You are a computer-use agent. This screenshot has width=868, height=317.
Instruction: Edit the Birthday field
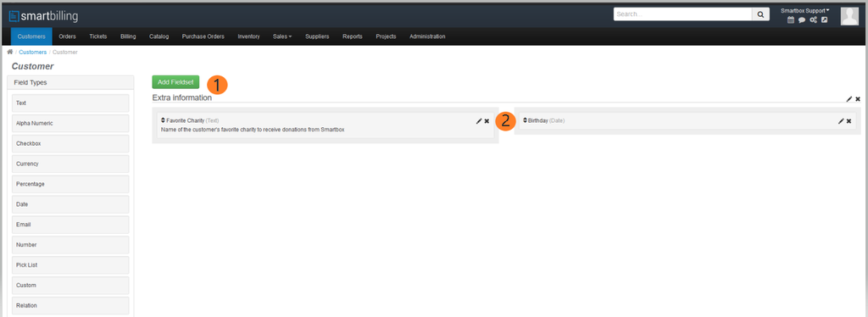click(840, 121)
